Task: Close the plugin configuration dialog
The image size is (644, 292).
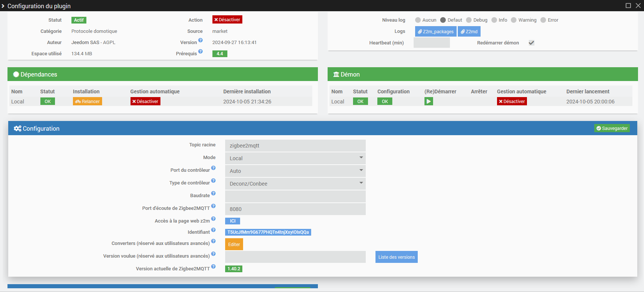Action: click(x=638, y=6)
